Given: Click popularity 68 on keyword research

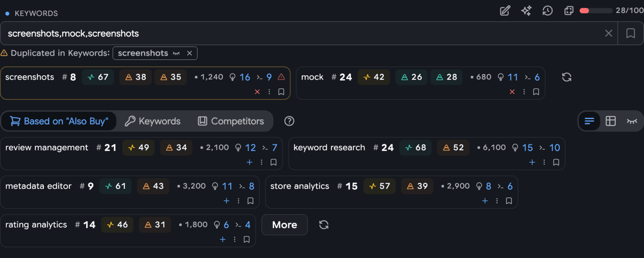Looking at the screenshot, I should pyautogui.click(x=415, y=148).
